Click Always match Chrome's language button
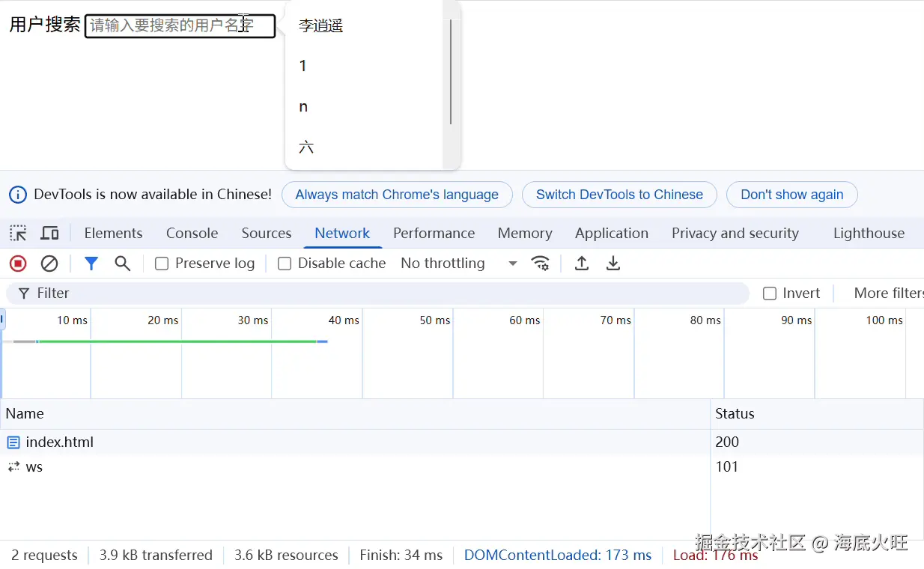Image resolution: width=924 pixels, height=569 pixels. pos(397,195)
